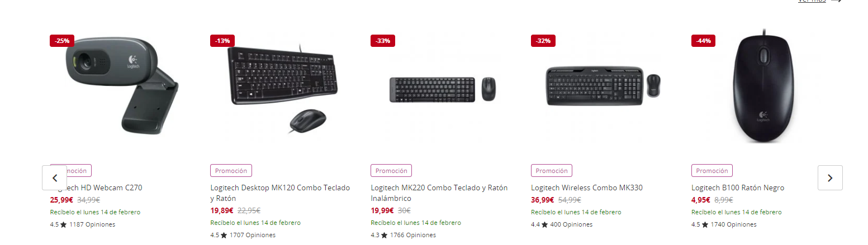The width and height of the screenshot is (868, 245).
Task: Click the -13% discount badge
Action: pyautogui.click(x=222, y=41)
